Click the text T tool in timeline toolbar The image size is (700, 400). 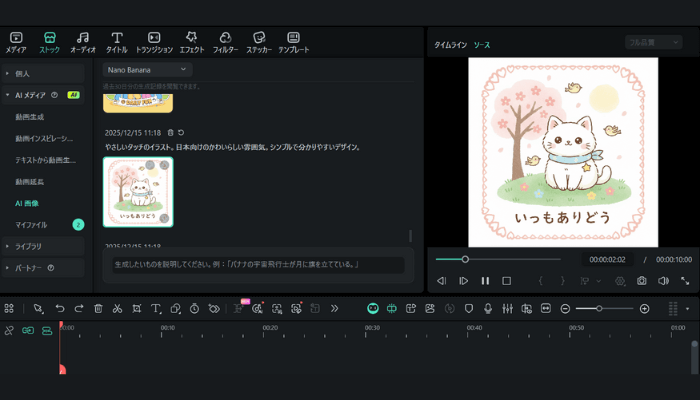[x=156, y=309]
